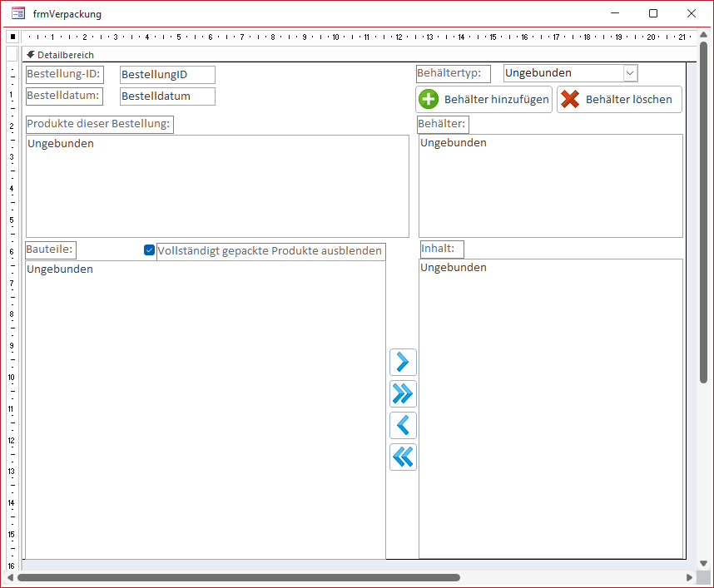Open the Behältertyp combo box dropdown arrow

tap(630, 73)
